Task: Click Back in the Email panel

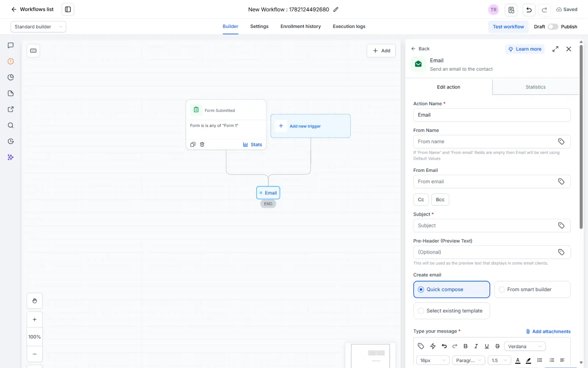Action: [x=420, y=49]
